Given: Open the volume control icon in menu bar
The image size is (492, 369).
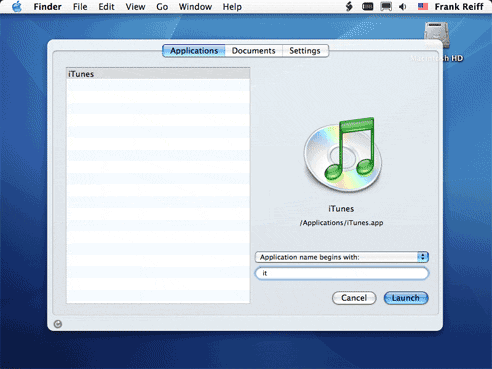Looking at the screenshot, I should click(403, 7).
